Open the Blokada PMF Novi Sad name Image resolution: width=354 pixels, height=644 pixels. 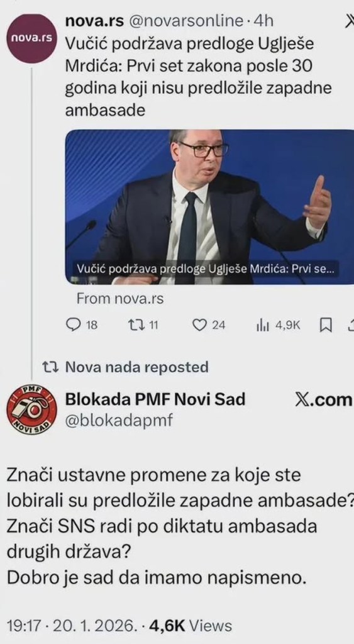[x=156, y=399]
